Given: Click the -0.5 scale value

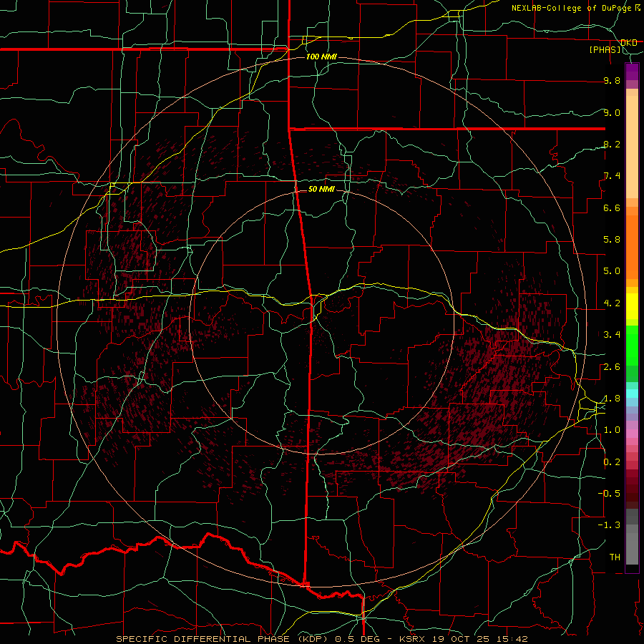Looking at the screenshot, I should [x=609, y=494].
